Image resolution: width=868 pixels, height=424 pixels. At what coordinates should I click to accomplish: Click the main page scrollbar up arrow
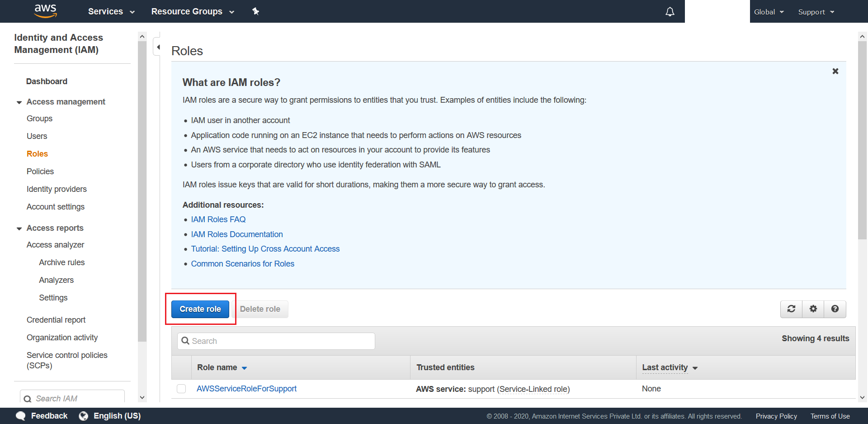(x=862, y=37)
